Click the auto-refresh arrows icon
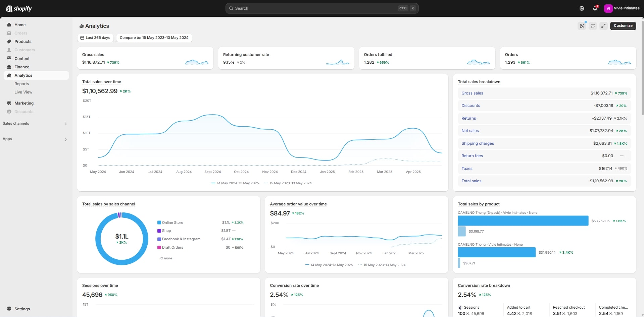The image size is (644, 317). [x=593, y=26]
